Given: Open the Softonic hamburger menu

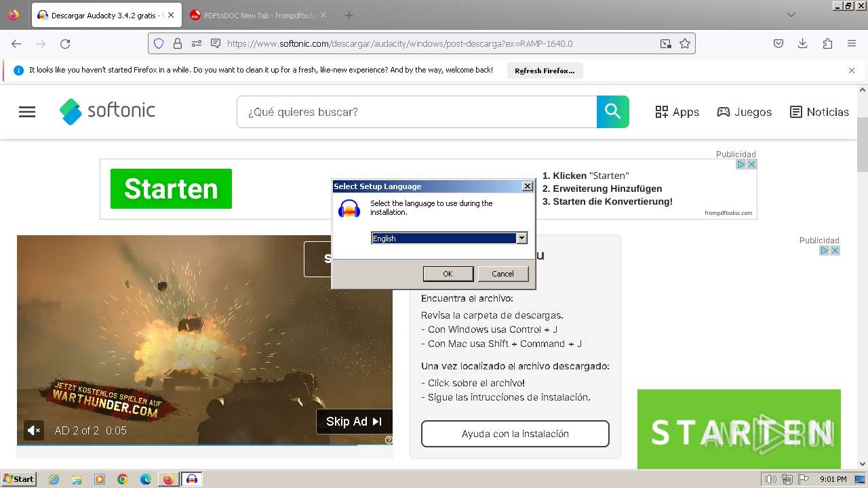Looking at the screenshot, I should pos(27,112).
